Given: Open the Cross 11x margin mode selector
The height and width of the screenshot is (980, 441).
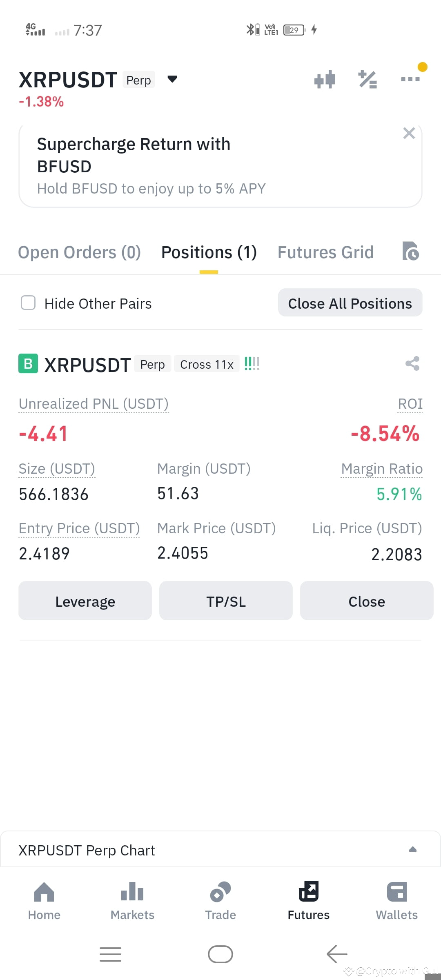Looking at the screenshot, I should (207, 364).
